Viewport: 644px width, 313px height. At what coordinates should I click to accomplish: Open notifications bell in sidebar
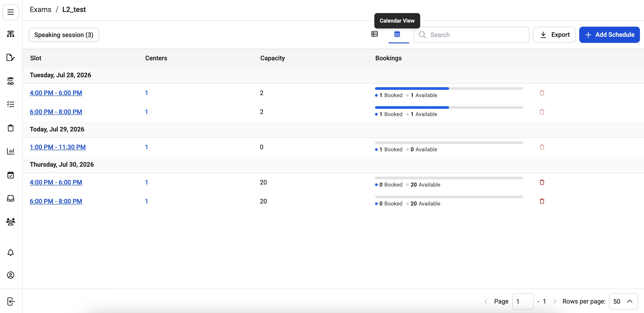click(11, 252)
